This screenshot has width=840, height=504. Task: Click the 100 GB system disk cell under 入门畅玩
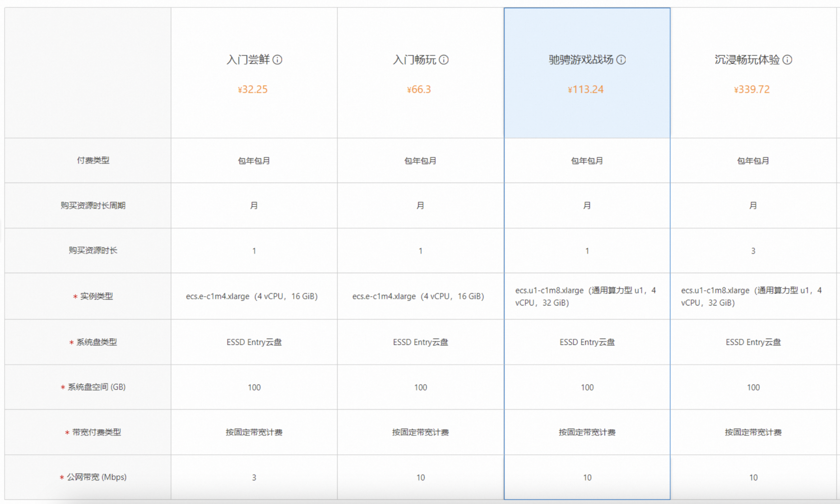420,387
